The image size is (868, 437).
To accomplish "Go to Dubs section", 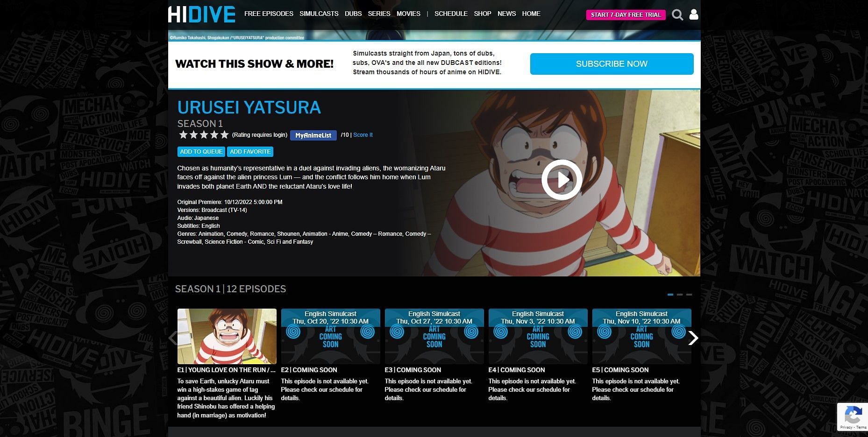I will pos(353,14).
